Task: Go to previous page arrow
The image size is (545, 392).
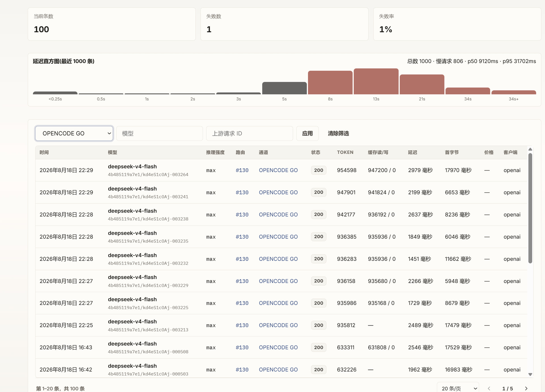Action: (x=489, y=388)
